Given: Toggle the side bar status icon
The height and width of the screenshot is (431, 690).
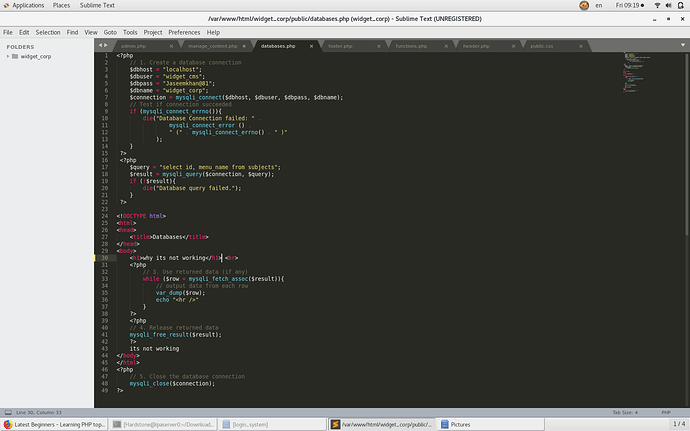Looking at the screenshot, I should (8, 413).
